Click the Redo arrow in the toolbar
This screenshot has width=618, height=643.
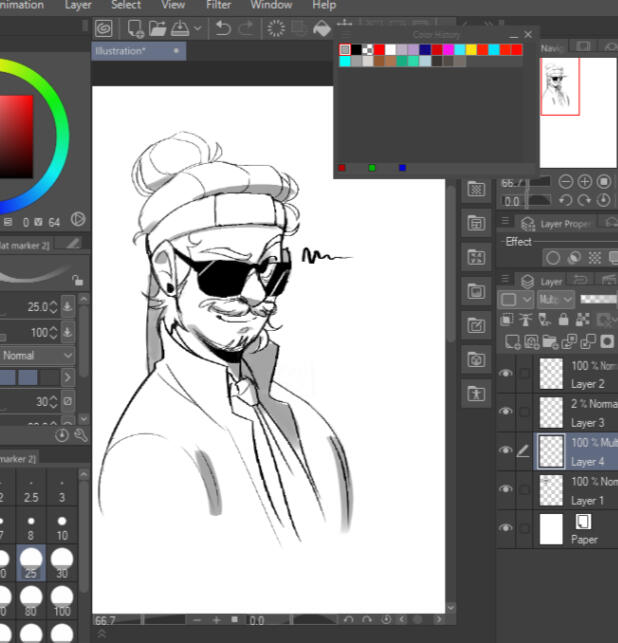(x=246, y=28)
